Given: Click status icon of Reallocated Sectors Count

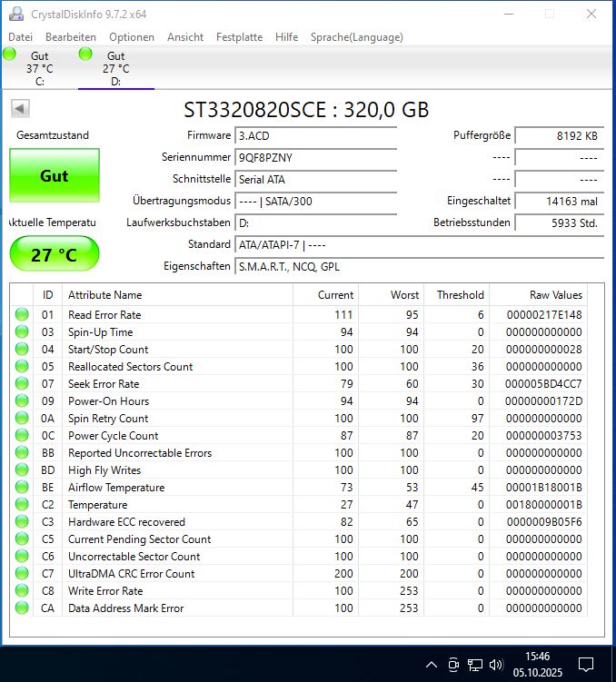Looking at the screenshot, I should (x=22, y=366).
